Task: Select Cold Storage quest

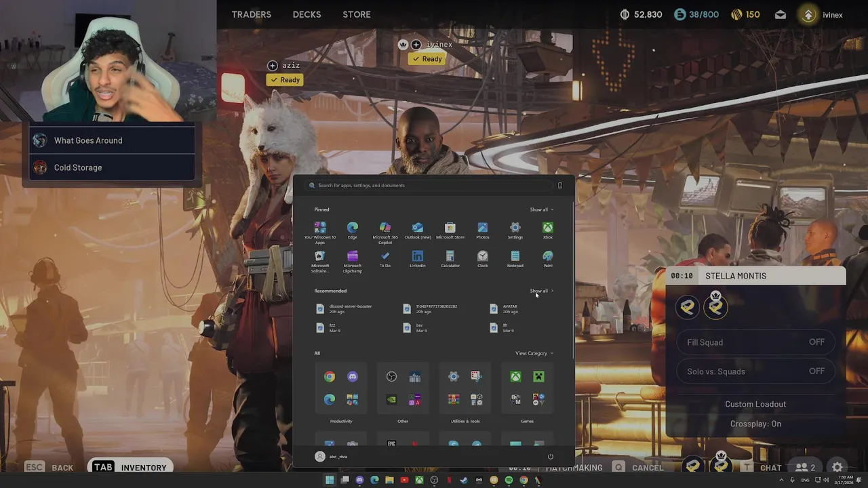Action: tap(113, 167)
